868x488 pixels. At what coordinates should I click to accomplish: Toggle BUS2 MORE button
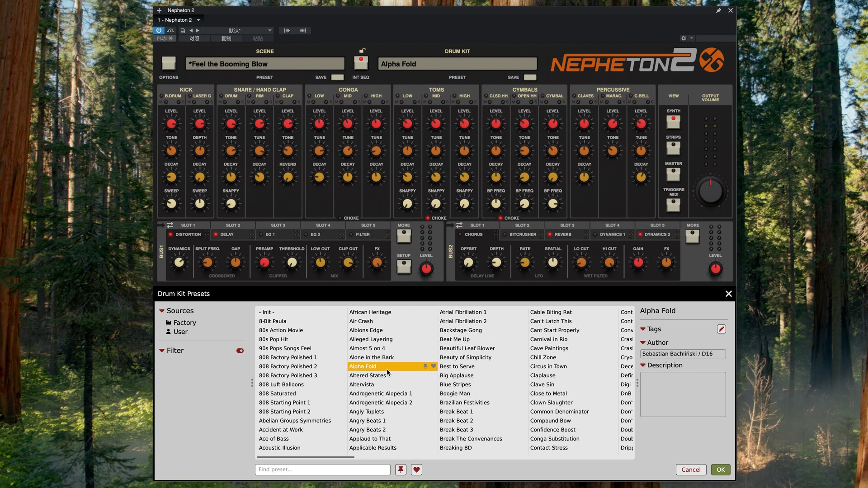click(x=693, y=236)
